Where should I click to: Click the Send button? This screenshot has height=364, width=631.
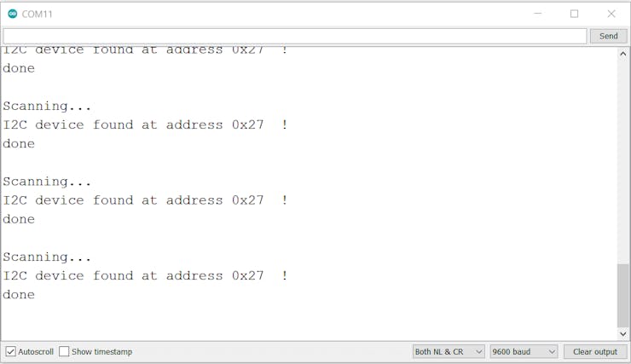coord(609,36)
